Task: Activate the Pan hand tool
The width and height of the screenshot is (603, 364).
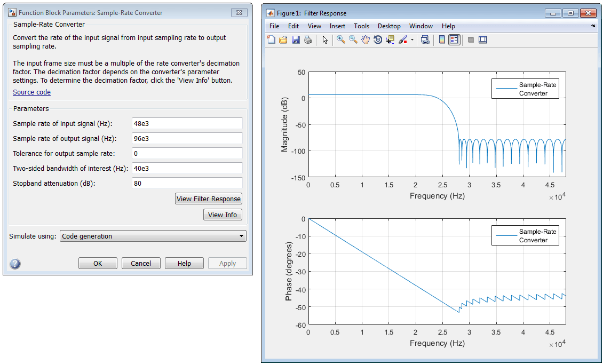Action: (366, 39)
